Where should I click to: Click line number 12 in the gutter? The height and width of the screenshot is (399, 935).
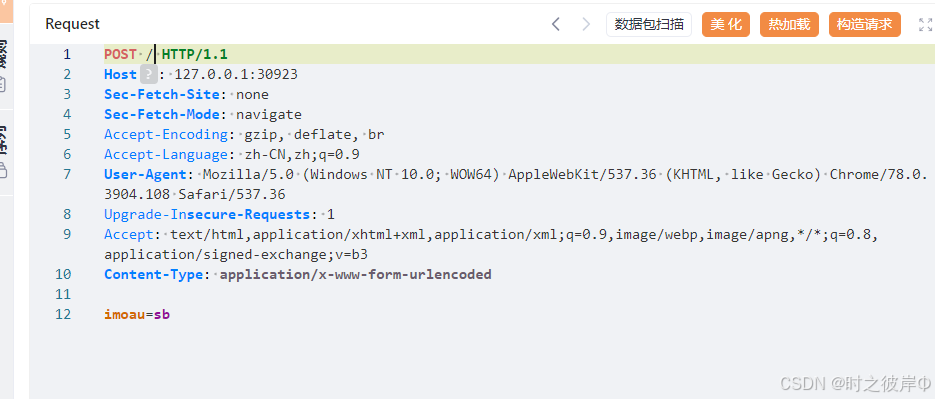click(x=63, y=314)
